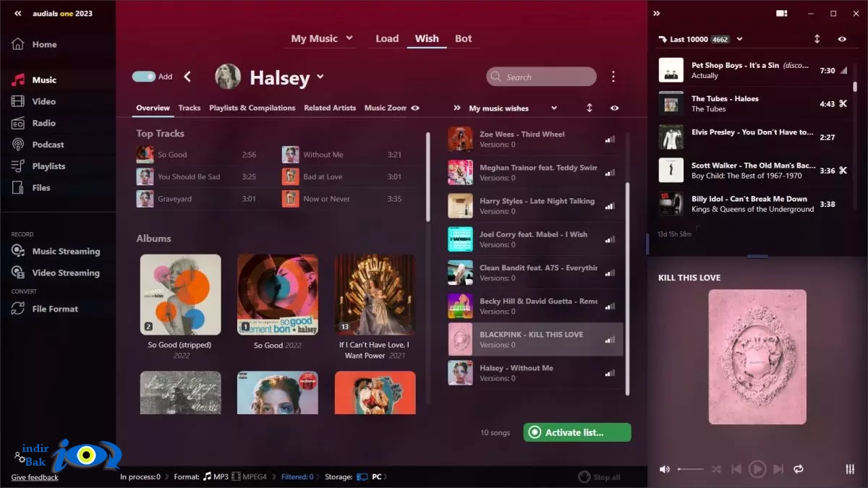The width and height of the screenshot is (868, 488).
Task: Collapse the left sidebar with double arrows
Action: click(x=17, y=14)
